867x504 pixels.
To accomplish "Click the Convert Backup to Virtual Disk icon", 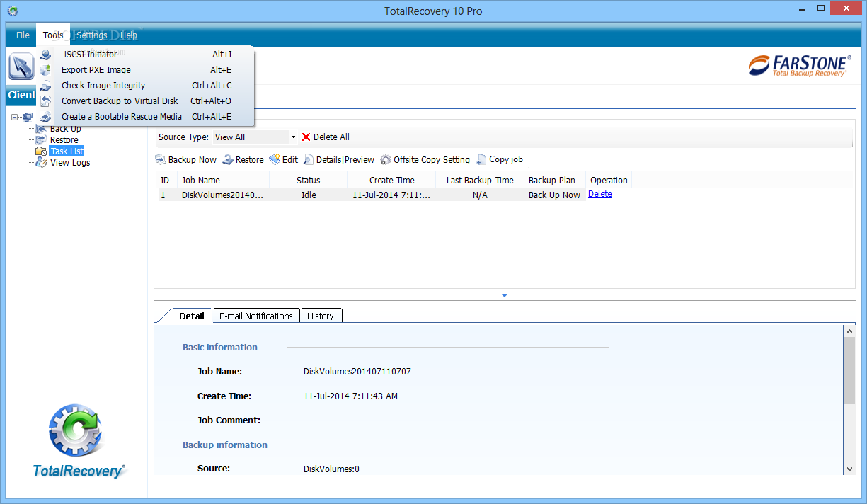I will [46, 101].
